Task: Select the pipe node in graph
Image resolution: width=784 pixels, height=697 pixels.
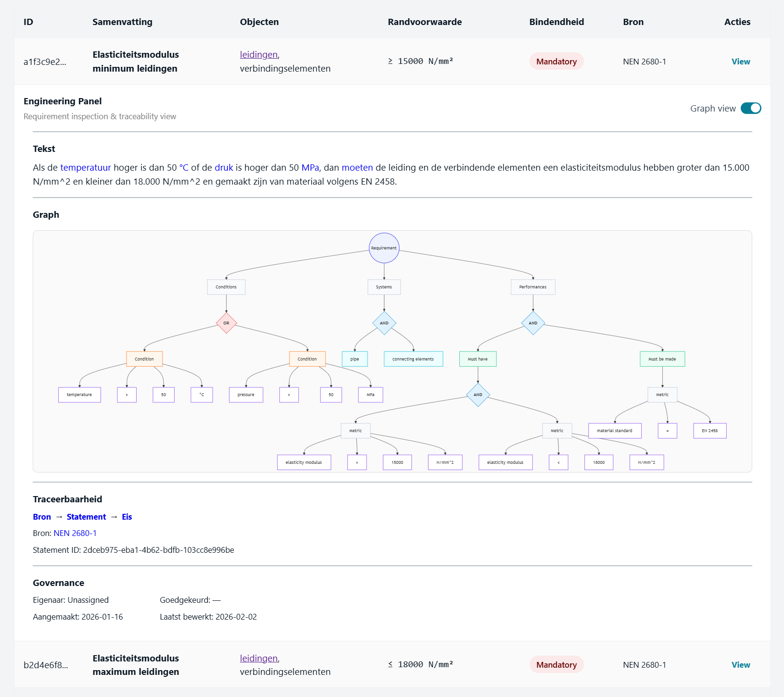Action: [354, 359]
